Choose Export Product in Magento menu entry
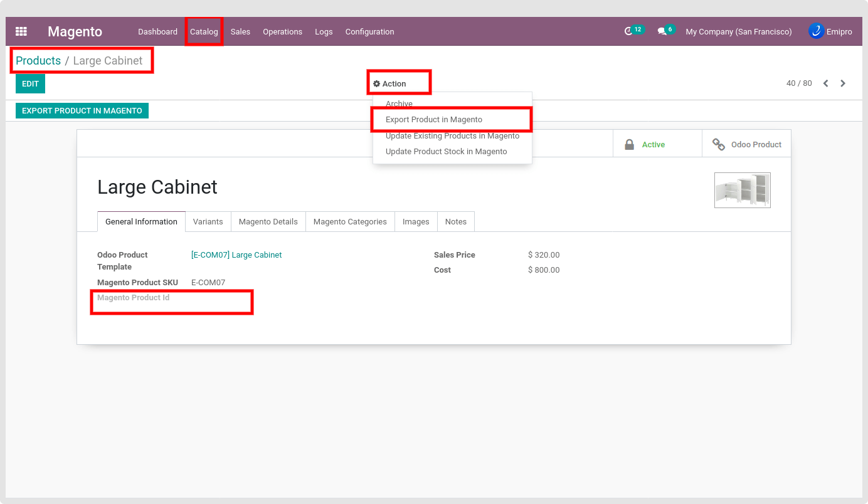The image size is (868, 504). tap(452, 119)
